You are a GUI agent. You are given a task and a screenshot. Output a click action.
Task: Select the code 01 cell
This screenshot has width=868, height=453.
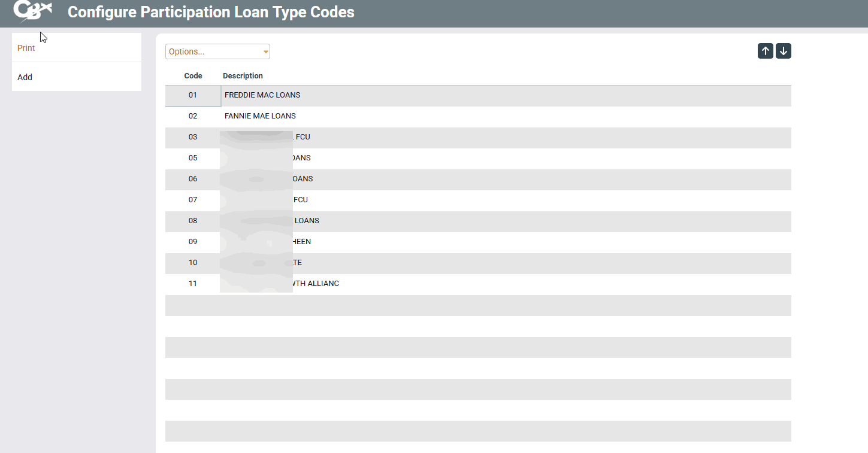[193, 95]
